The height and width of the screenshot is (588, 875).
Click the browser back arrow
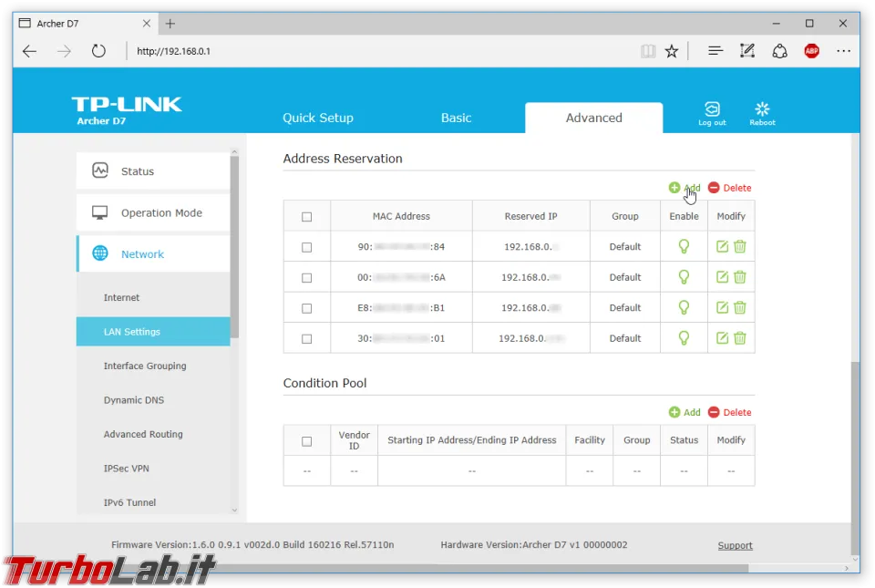(29, 51)
